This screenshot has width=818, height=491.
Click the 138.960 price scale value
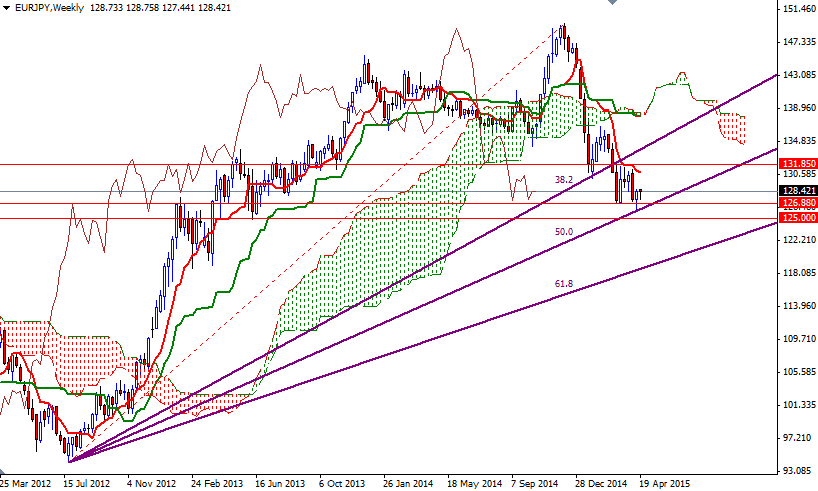[799, 108]
